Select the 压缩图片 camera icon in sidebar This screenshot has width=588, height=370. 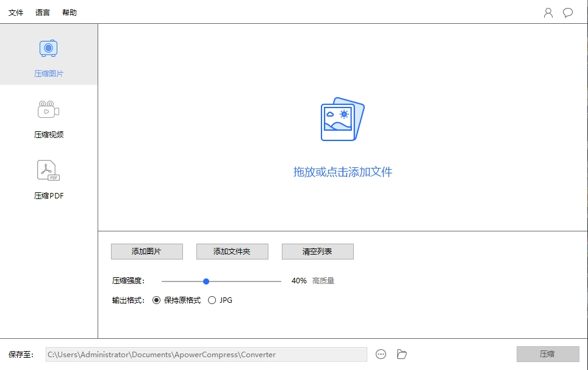pyautogui.click(x=48, y=48)
